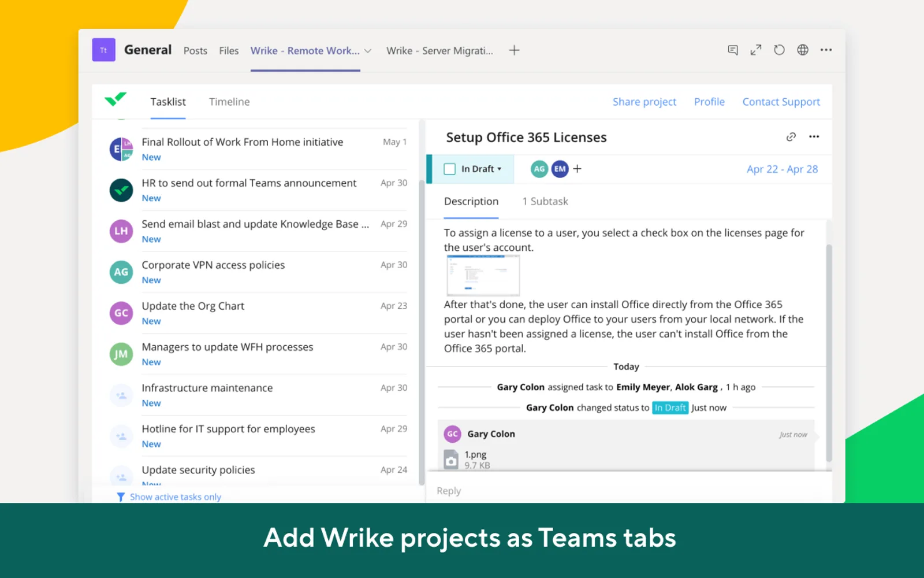Screen dimensions: 924x578
Task: Click LH avatar beside email blast task
Action: tap(121, 231)
